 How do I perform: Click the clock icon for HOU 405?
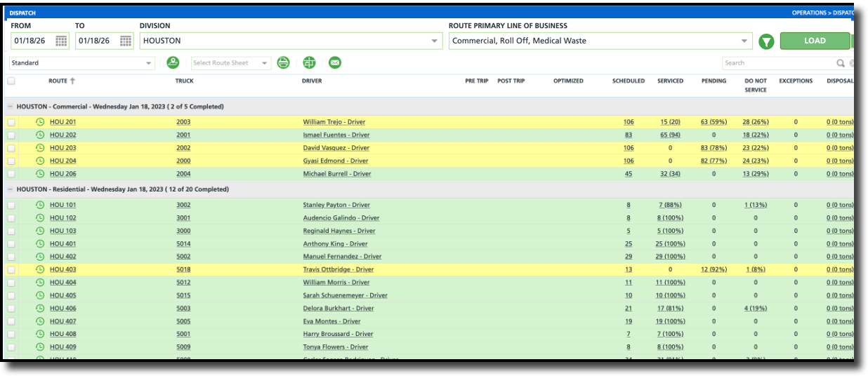coord(40,295)
